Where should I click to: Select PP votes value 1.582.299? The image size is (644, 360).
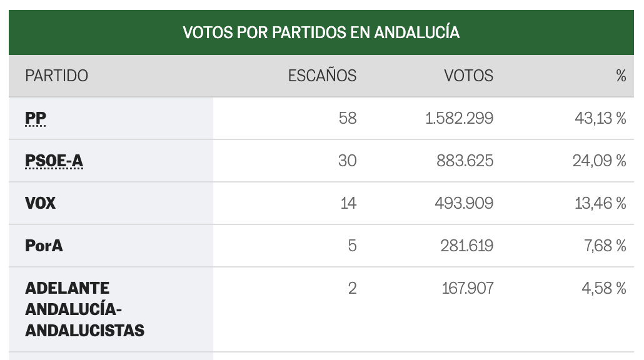[459, 118]
